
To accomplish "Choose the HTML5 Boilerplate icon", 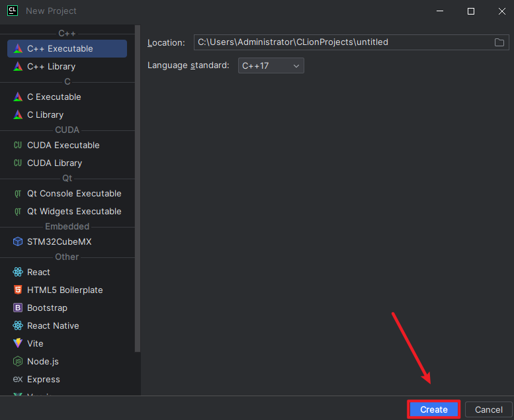I will click(18, 290).
